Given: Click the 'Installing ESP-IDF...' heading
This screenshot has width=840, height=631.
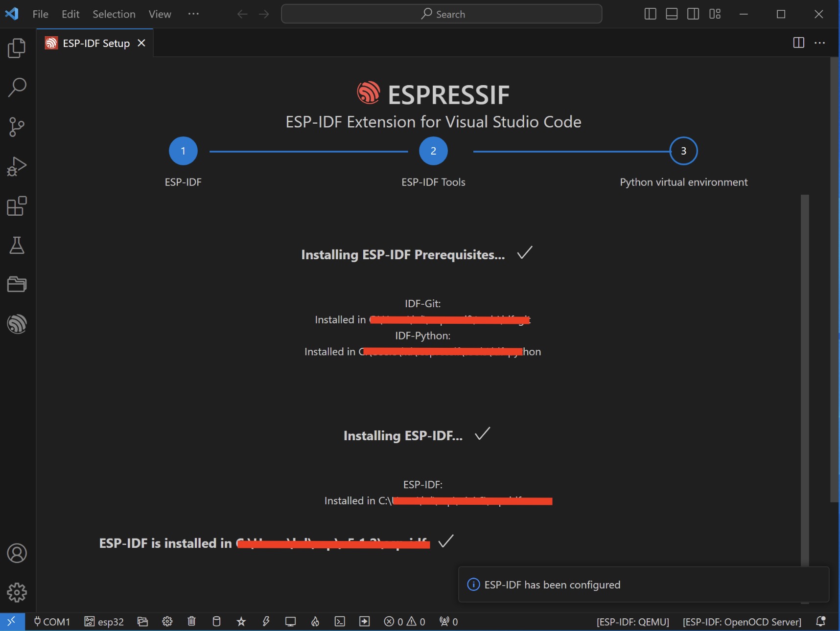Looking at the screenshot, I should [x=403, y=436].
